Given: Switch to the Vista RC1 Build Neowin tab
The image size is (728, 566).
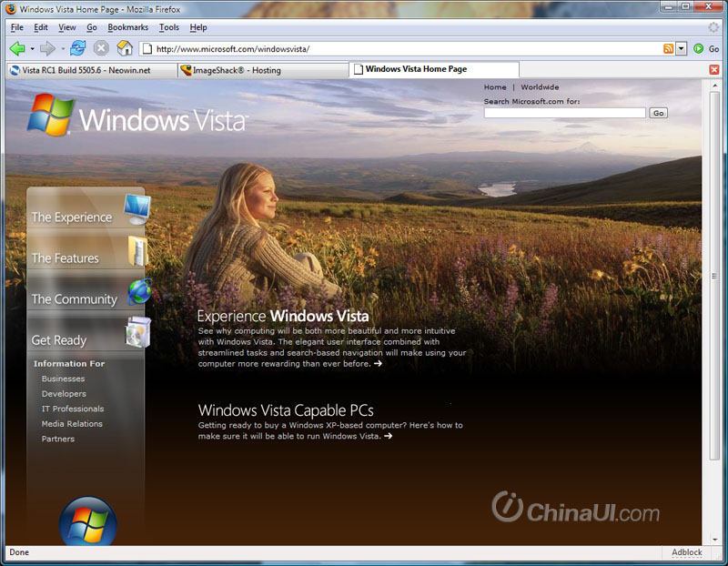Looking at the screenshot, I should pos(92,71).
